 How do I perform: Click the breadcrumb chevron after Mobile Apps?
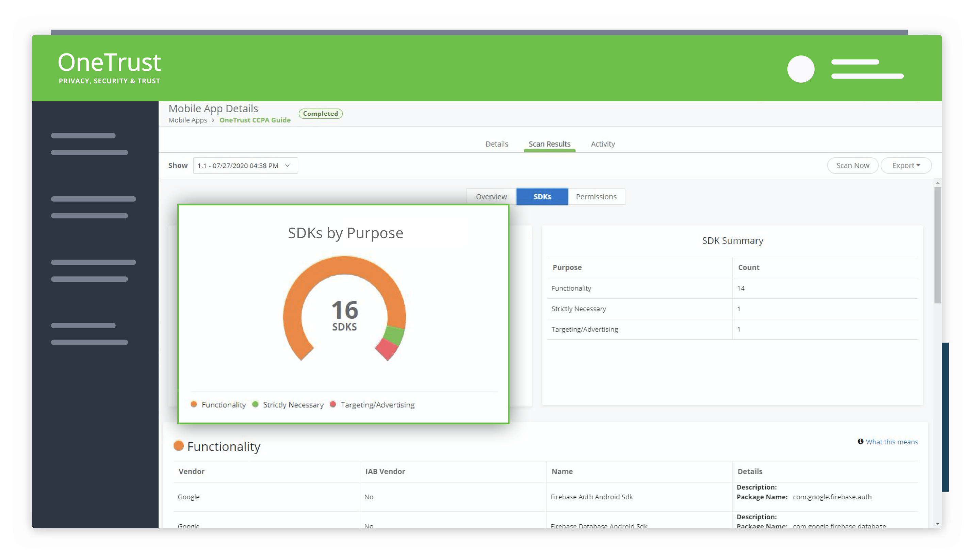(x=213, y=120)
